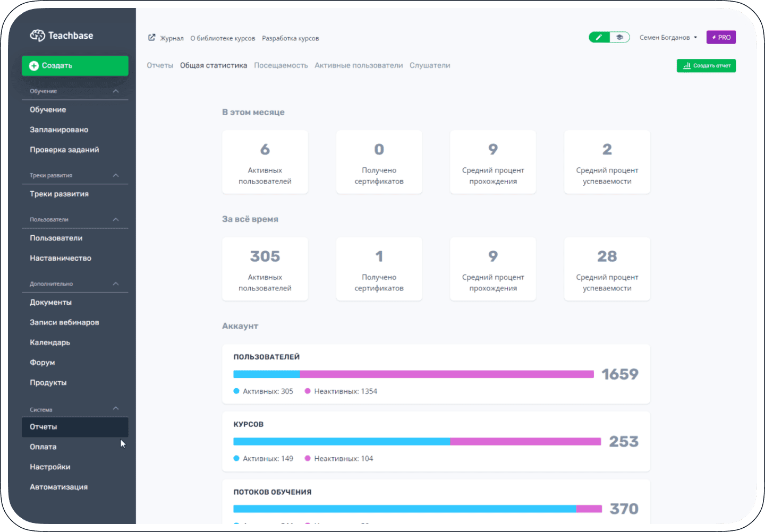Switch to the Посещаемость tab
The width and height of the screenshot is (765, 532).
(281, 65)
